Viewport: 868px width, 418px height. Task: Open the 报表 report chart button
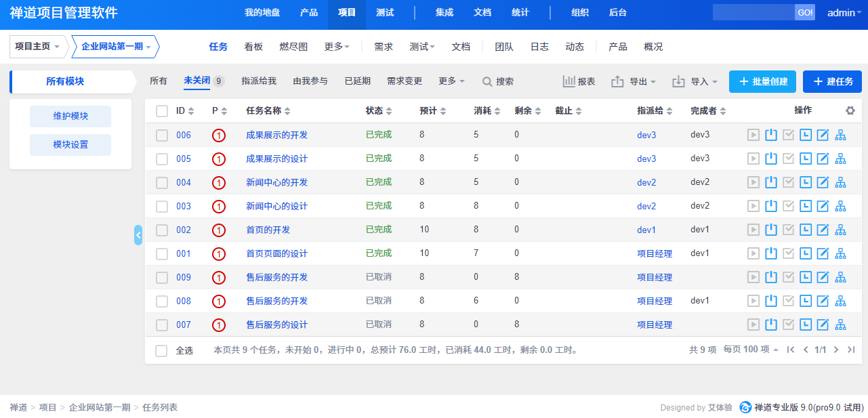579,81
